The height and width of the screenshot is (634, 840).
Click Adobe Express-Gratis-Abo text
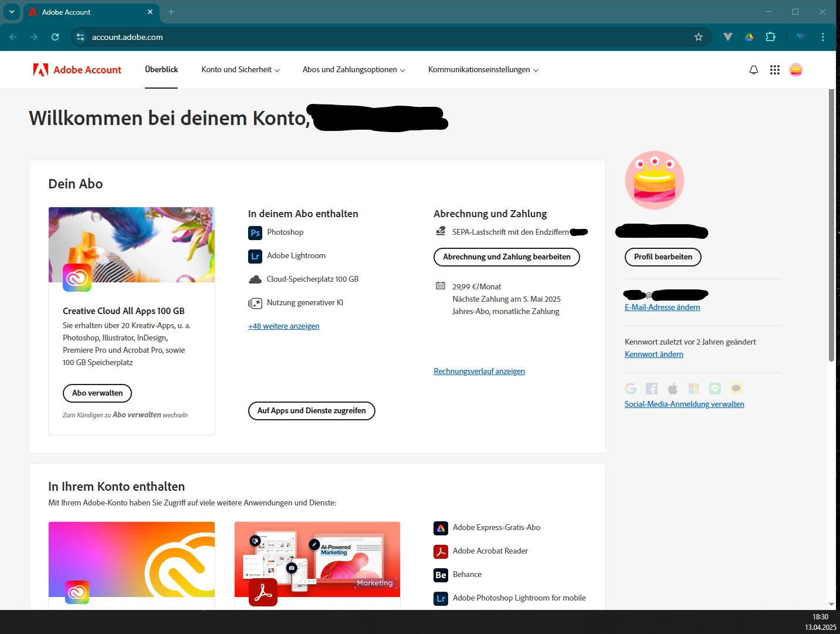tap(496, 528)
